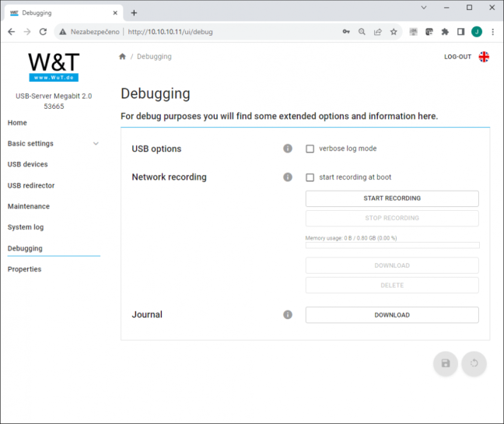Click the first extension icon next to the star
Screen dimensions: 504x424
click(413, 31)
